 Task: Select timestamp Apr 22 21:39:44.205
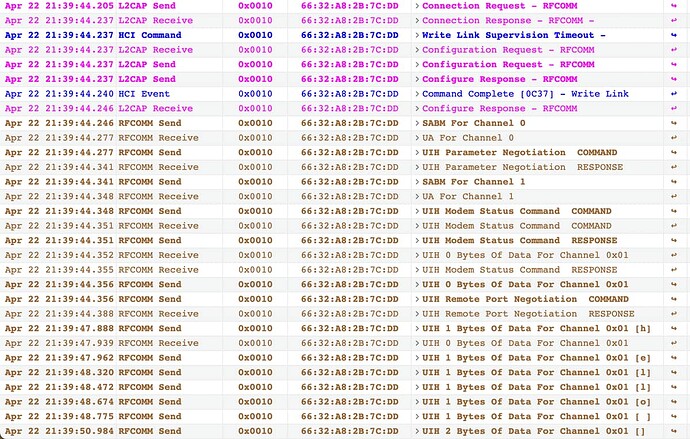click(59, 6)
